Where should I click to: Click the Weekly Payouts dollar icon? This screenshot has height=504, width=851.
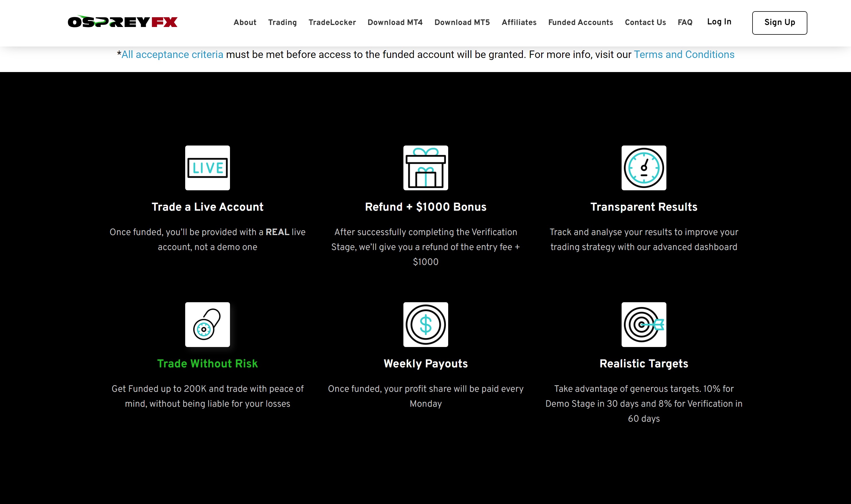click(x=425, y=324)
